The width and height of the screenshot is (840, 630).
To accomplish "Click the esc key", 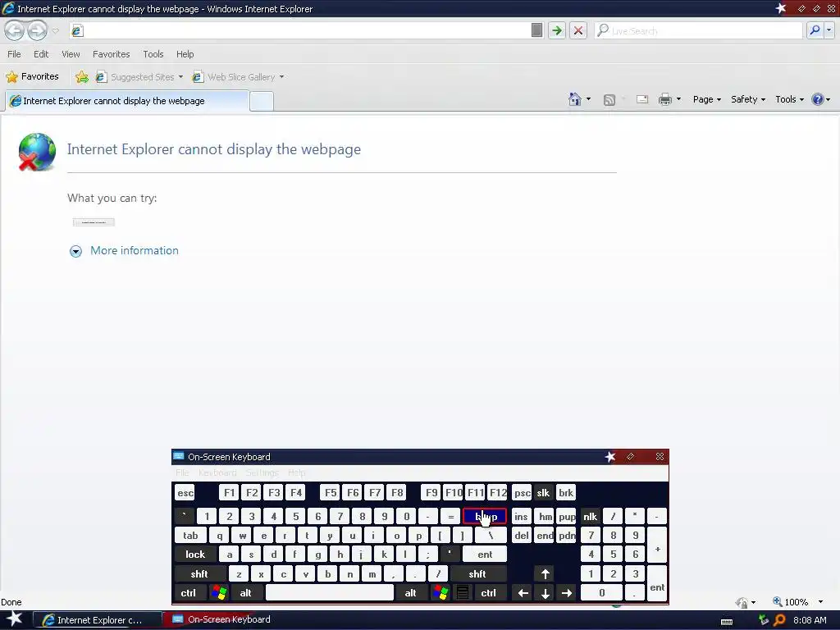I will tap(185, 493).
